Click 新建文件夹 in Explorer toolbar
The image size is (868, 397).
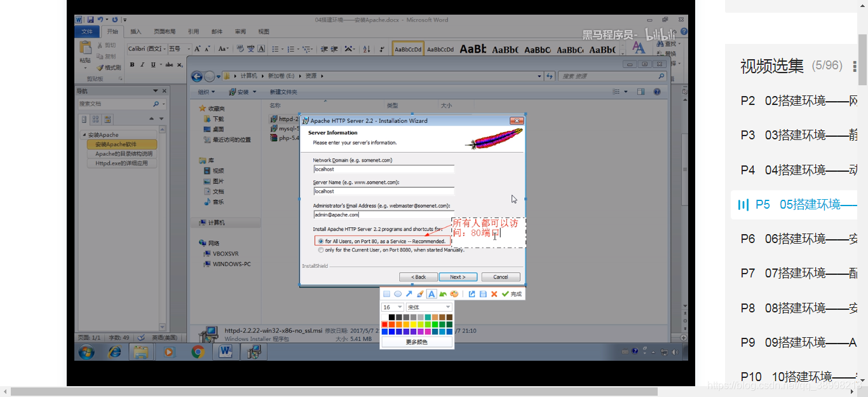click(283, 92)
